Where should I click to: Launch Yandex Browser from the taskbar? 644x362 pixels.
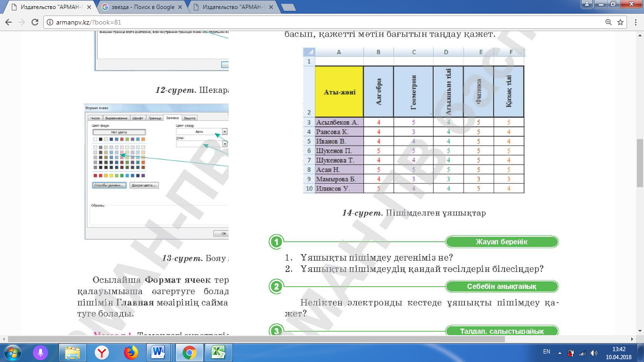[102, 353]
